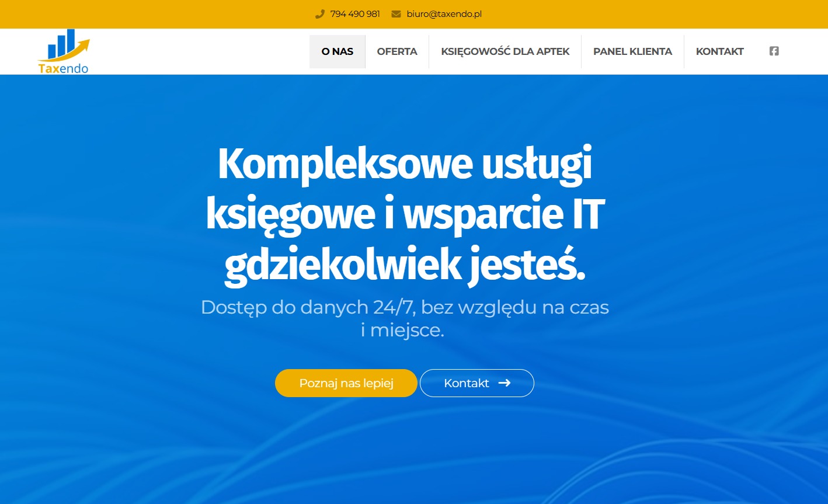Email biuro@taxendo.pl via the header link

(444, 13)
